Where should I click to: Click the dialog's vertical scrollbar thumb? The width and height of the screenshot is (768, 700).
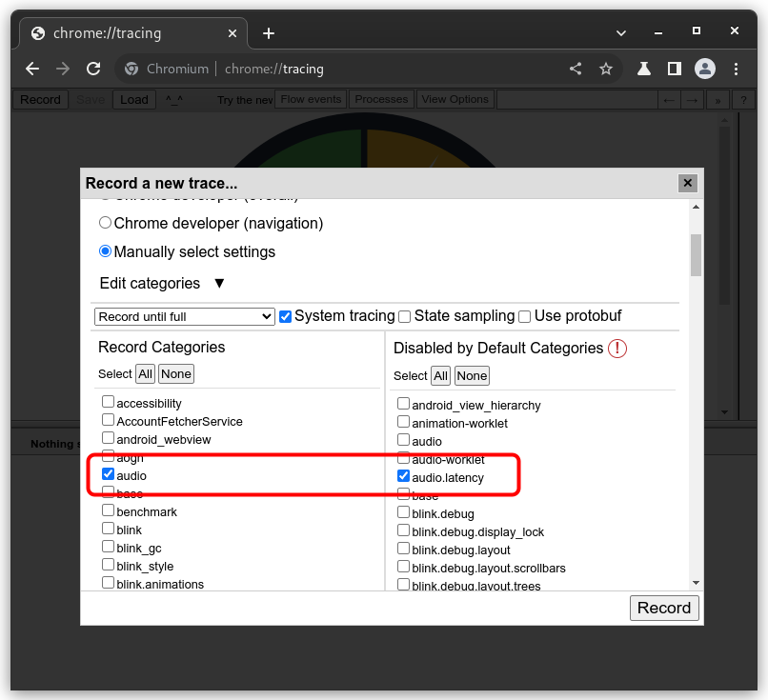696,255
